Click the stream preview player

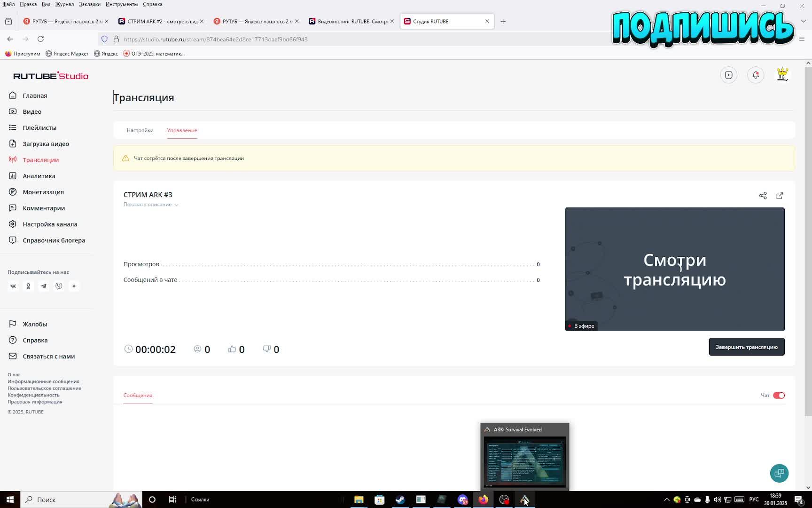pos(674,269)
